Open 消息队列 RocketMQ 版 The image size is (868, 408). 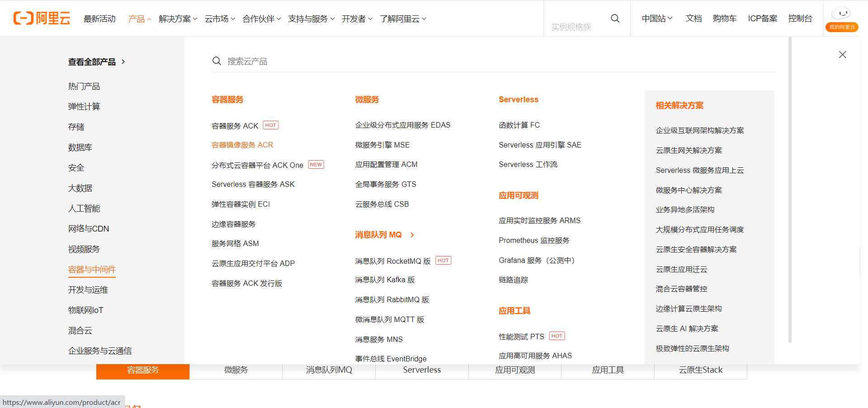pos(393,261)
